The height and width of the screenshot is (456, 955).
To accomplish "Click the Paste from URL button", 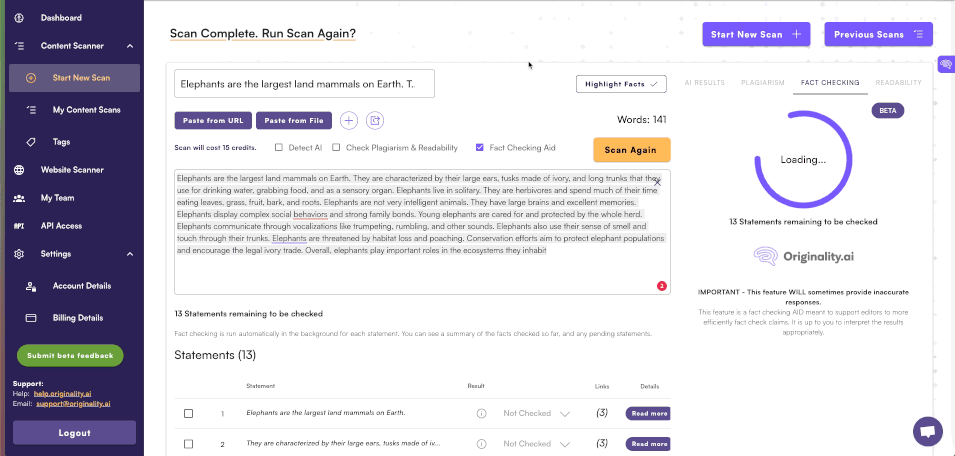I will (x=213, y=121).
